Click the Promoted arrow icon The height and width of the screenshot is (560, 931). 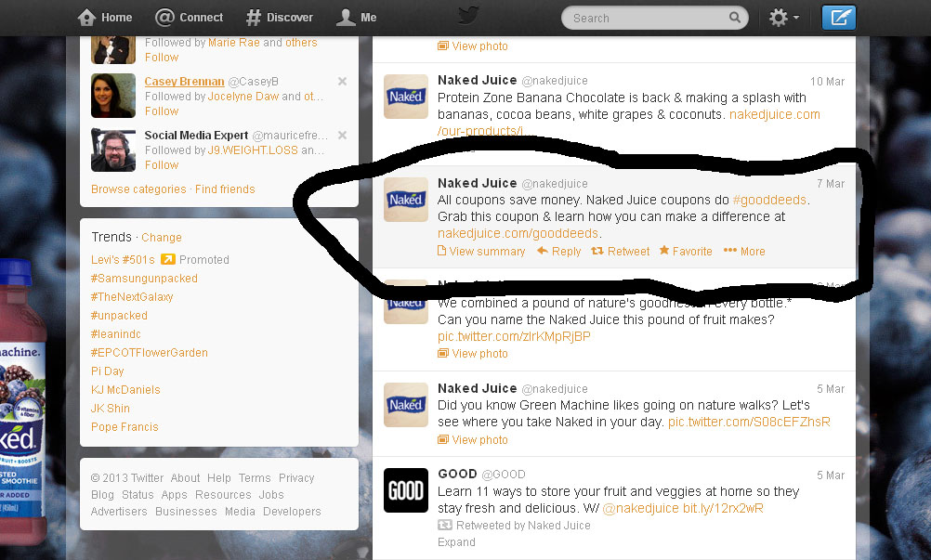click(168, 259)
